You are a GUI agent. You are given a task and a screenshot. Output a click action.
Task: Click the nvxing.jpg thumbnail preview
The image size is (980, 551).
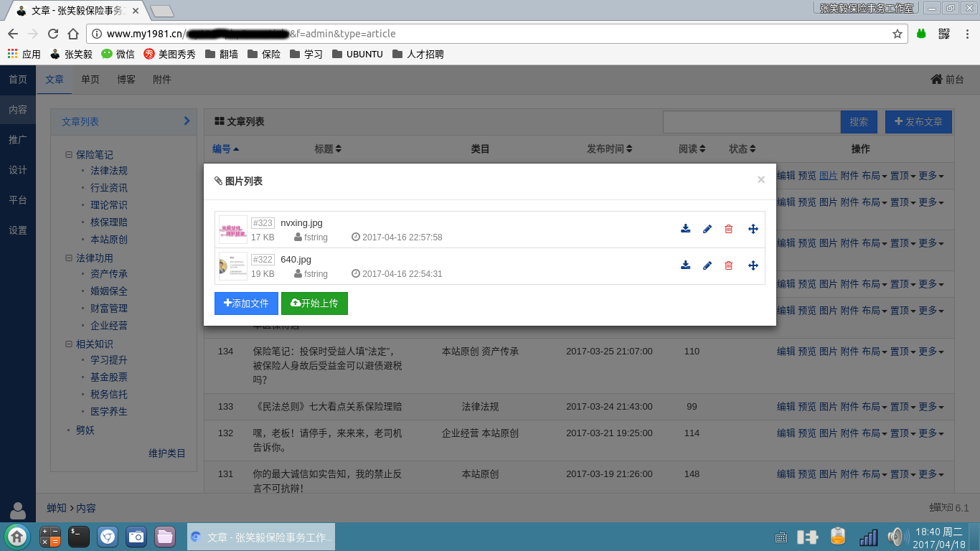pyautogui.click(x=233, y=230)
